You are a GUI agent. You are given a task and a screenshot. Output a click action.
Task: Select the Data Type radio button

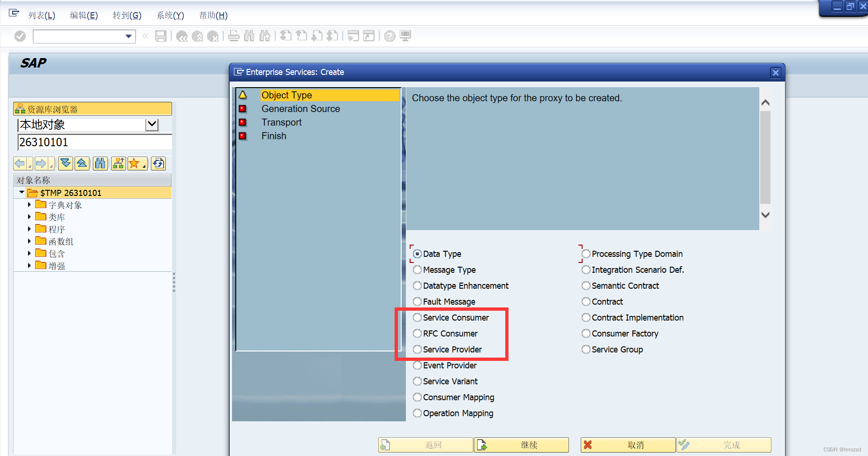pyautogui.click(x=417, y=254)
